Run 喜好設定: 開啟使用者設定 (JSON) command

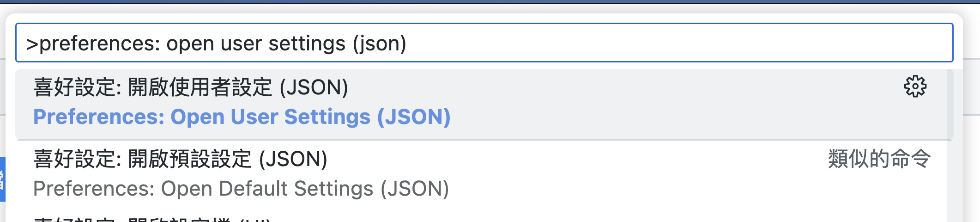click(190, 87)
